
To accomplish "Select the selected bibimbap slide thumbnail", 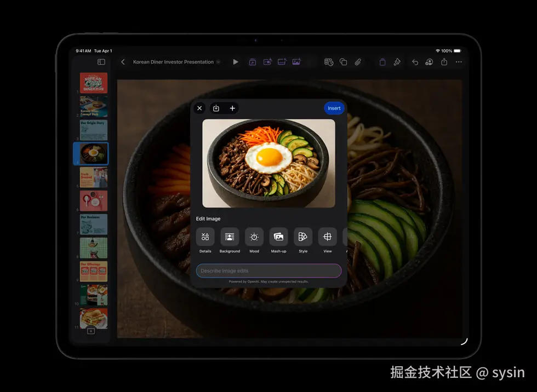I will coord(90,153).
